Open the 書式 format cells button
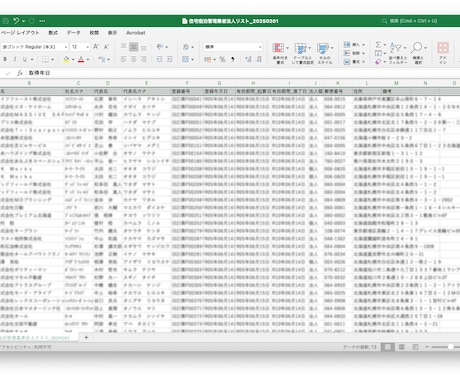Image resolution: width=460 pixels, height=380 pixels. pos(354,62)
